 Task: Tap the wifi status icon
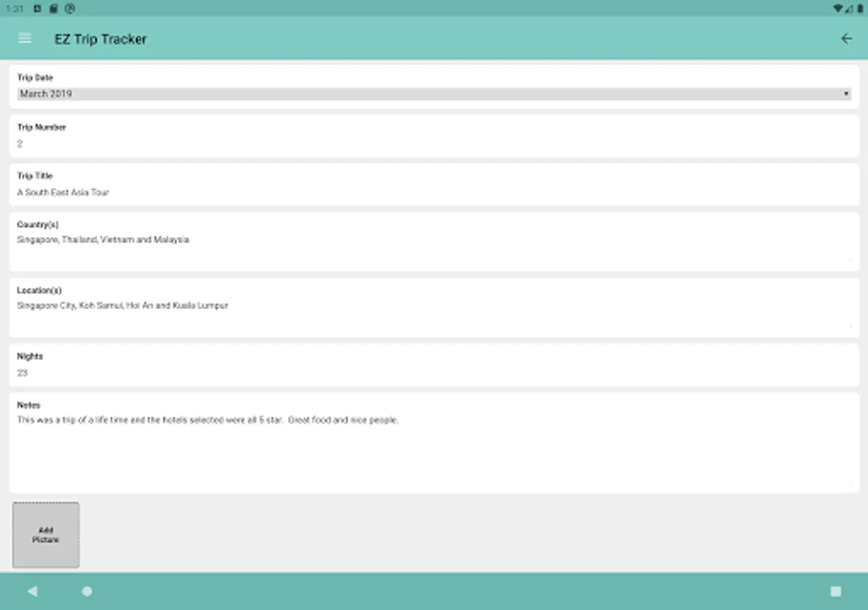click(838, 9)
